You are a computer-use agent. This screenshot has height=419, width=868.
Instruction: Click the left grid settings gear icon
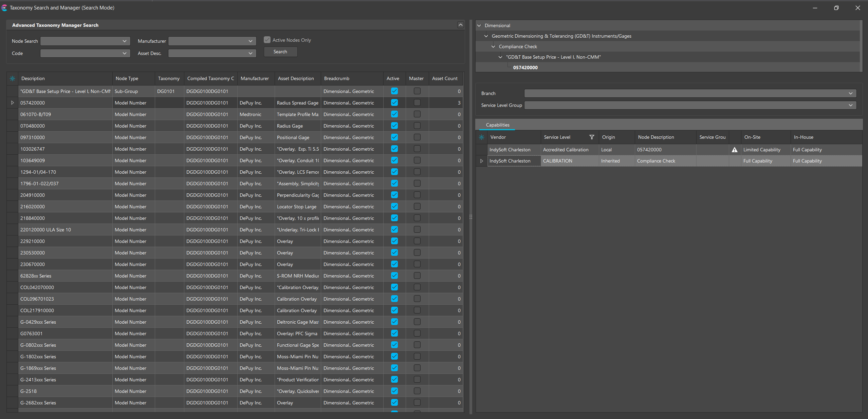12,78
